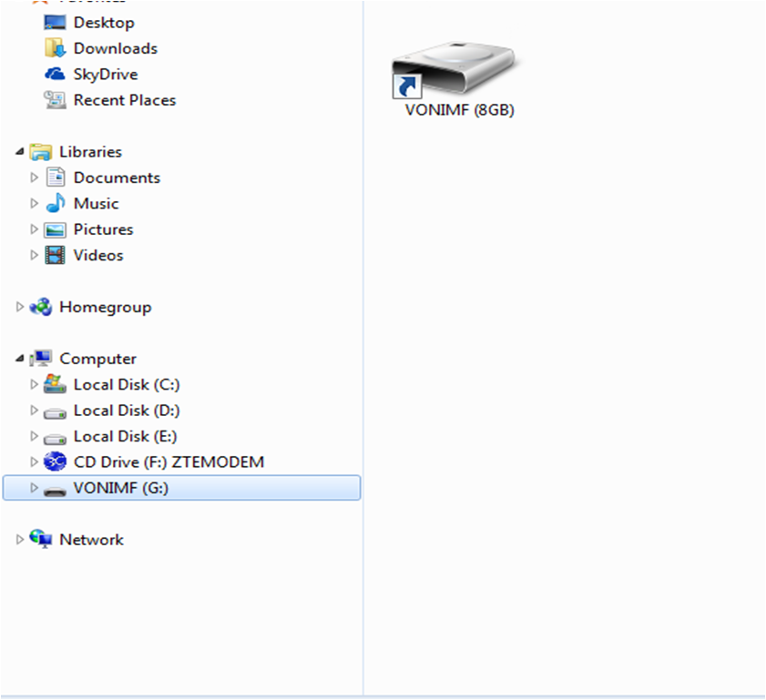Open the Music library
The image size is (766, 700).
tap(96, 204)
